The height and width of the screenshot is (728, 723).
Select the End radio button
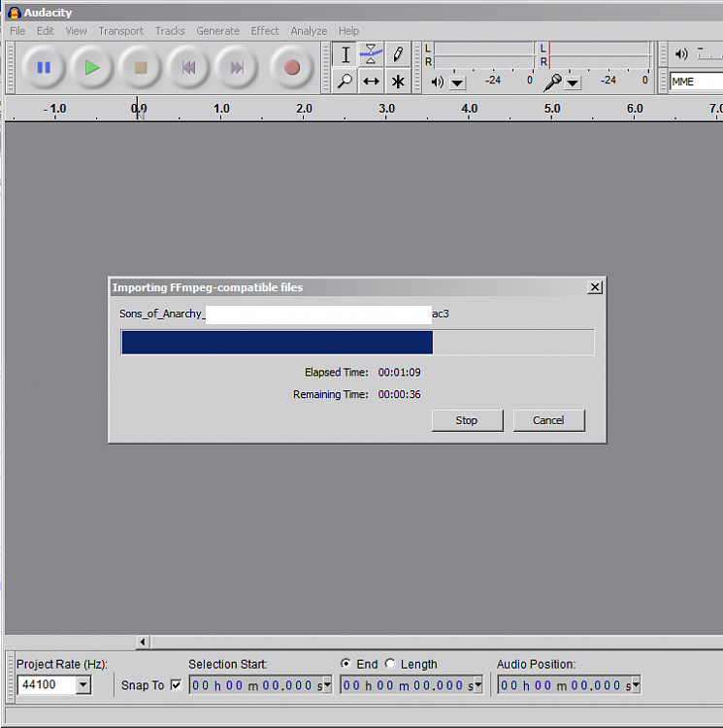click(x=345, y=664)
